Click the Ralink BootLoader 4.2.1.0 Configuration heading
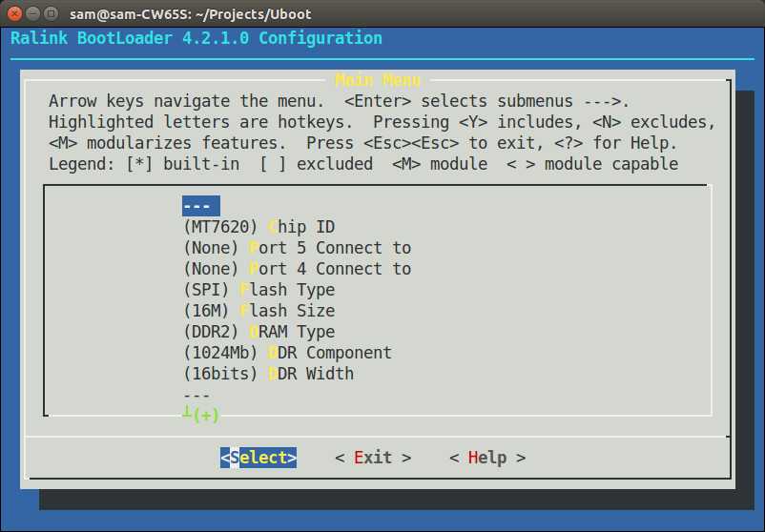This screenshot has width=765, height=532. (x=196, y=38)
